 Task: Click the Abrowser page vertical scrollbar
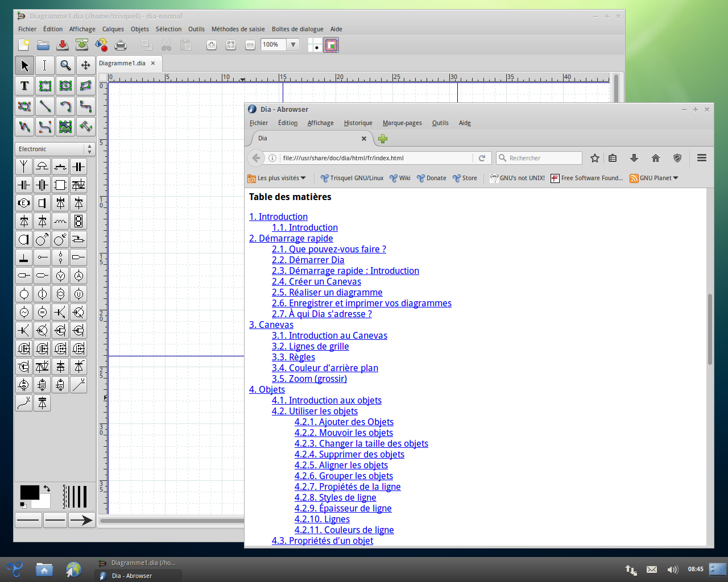click(710, 329)
